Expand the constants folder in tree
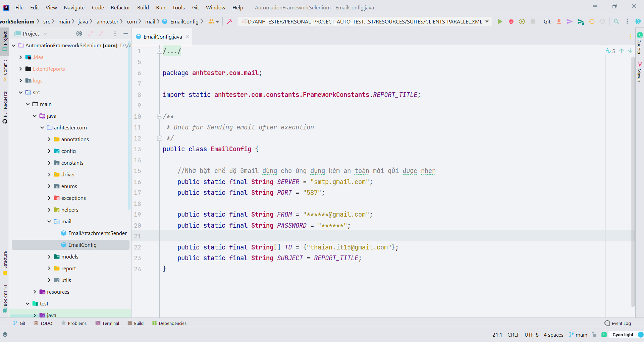 tap(49, 163)
